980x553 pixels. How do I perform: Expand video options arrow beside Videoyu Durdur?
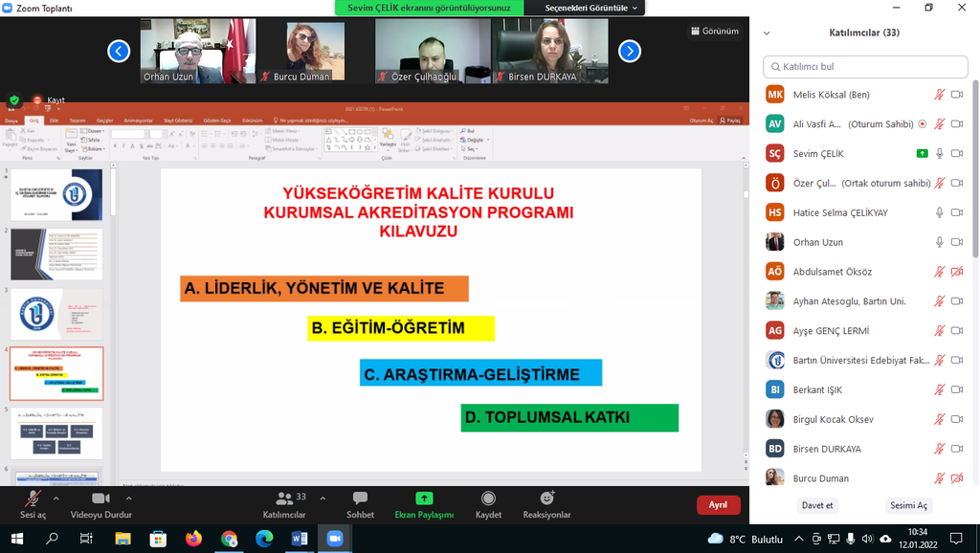pos(134,498)
